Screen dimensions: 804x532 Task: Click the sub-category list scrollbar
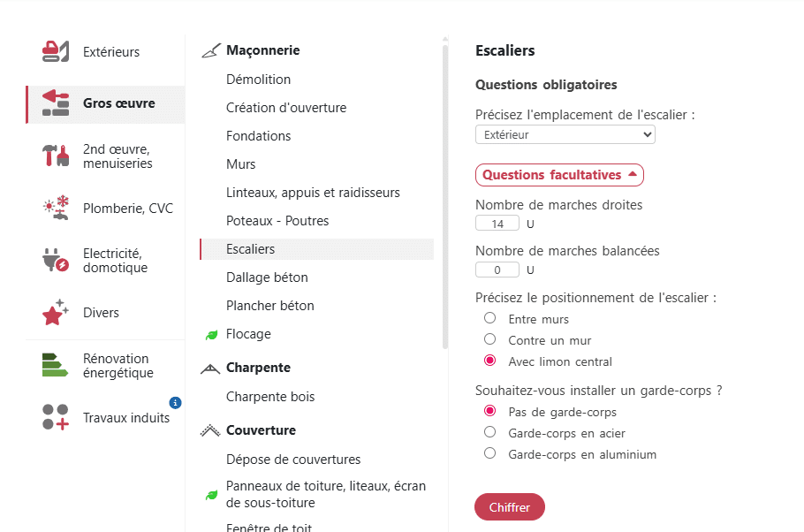[x=444, y=194]
